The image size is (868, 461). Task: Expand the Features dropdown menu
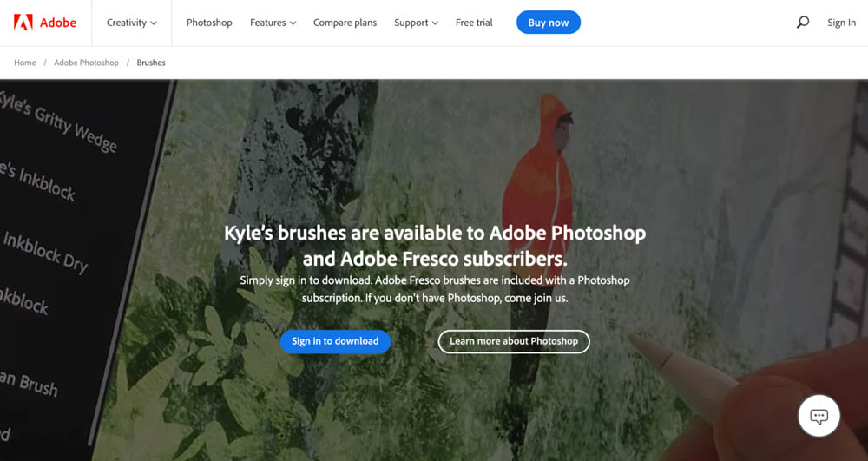[x=273, y=23]
